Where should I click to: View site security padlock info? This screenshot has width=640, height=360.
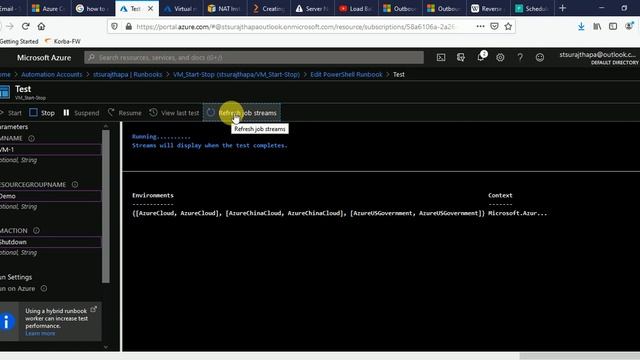coord(129,27)
